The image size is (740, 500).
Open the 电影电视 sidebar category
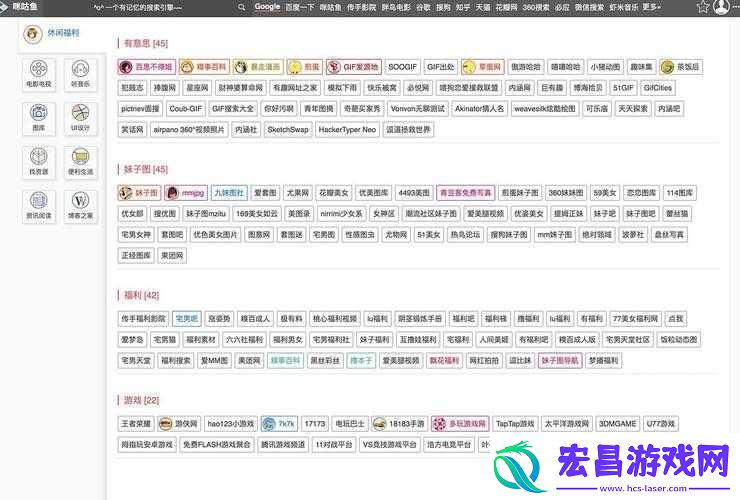pos(39,75)
